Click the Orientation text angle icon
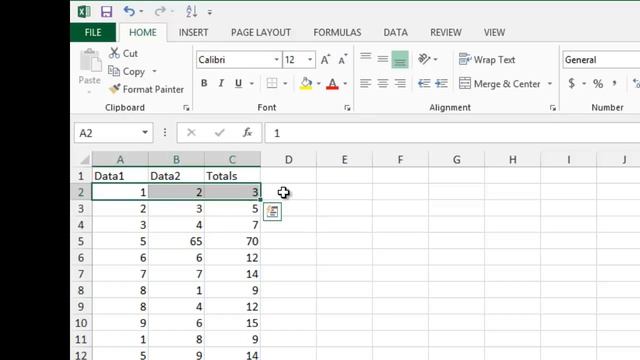 pos(424,59)
